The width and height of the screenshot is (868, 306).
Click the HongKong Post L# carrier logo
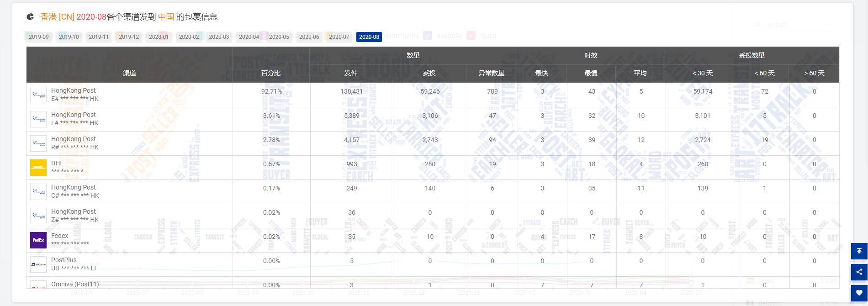(38, 119)
